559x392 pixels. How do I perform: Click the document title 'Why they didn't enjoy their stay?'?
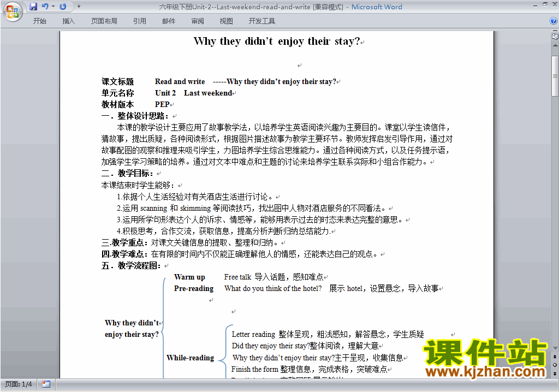pyautogui.click(x=277, y=41)
